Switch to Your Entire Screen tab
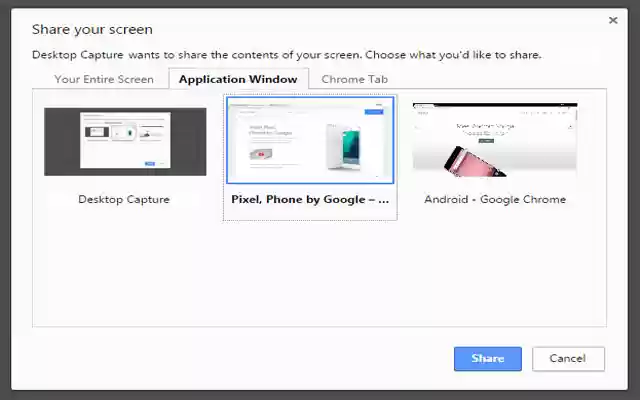This screenshot has width=640, height=400. tap(104, 79)
